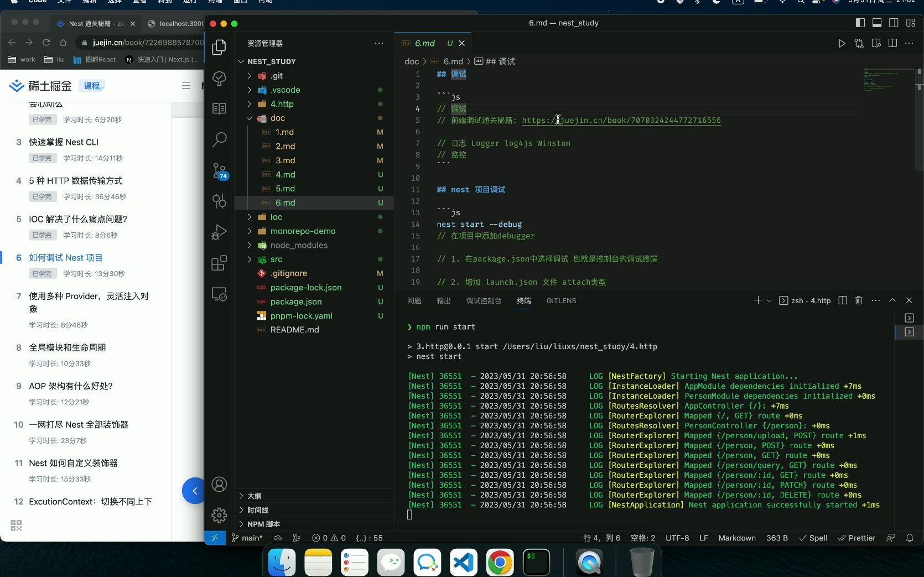
Task: Click Markdown language mode in status bar
Action: pos(737,538)
